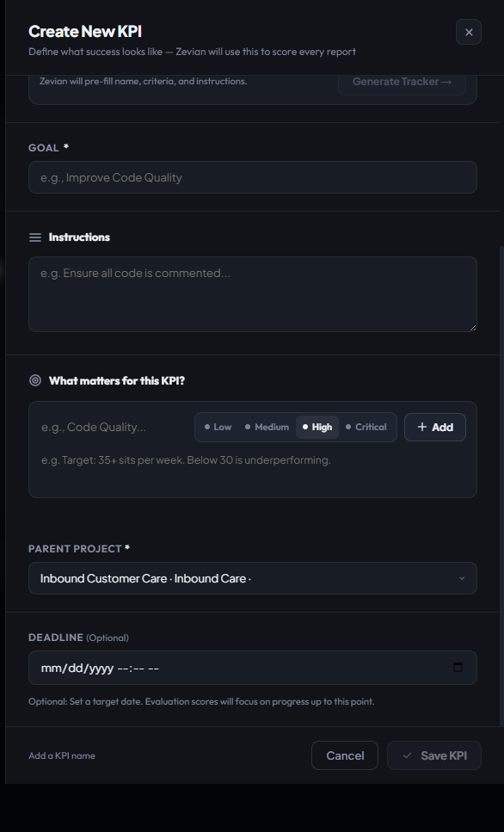Image resolution: width=504 pixels, height=832 pixels.
Task: Select the Low priority option
Action: [x=218, y=427]
